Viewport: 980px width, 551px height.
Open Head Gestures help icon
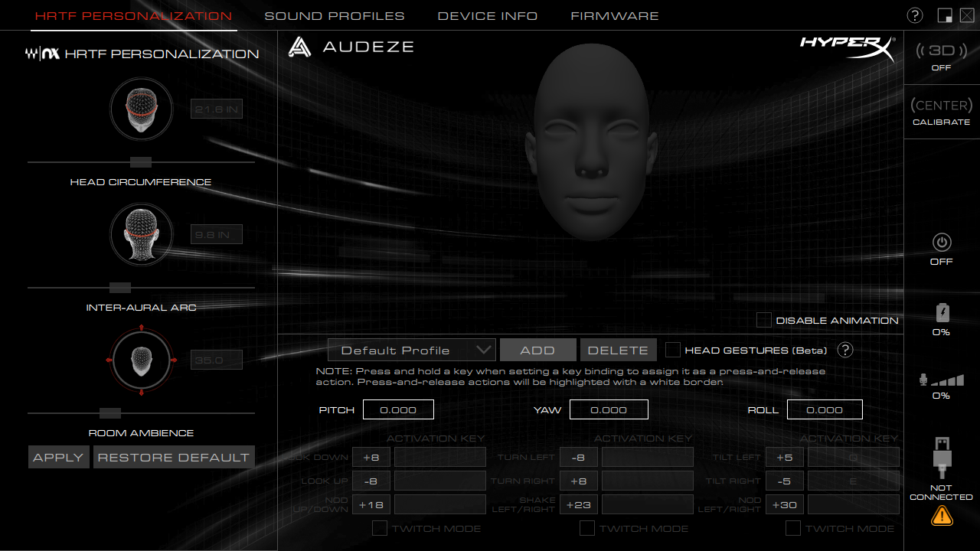point(845,350)
